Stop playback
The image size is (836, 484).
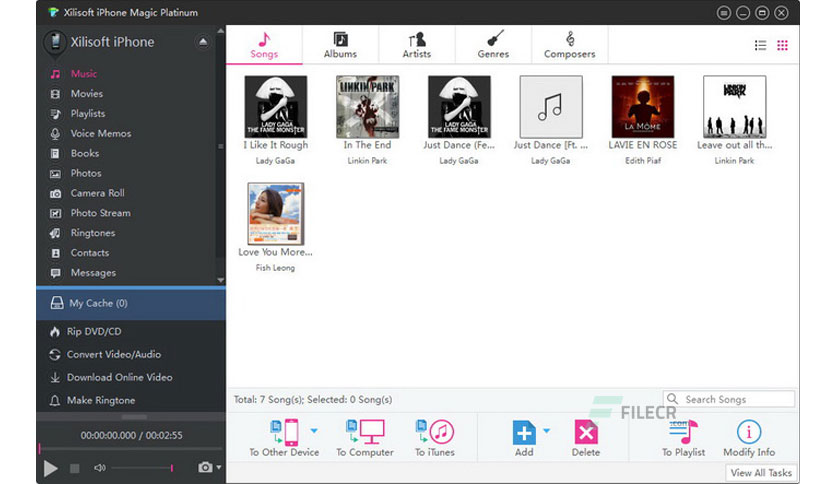click(x=75, y=468)
